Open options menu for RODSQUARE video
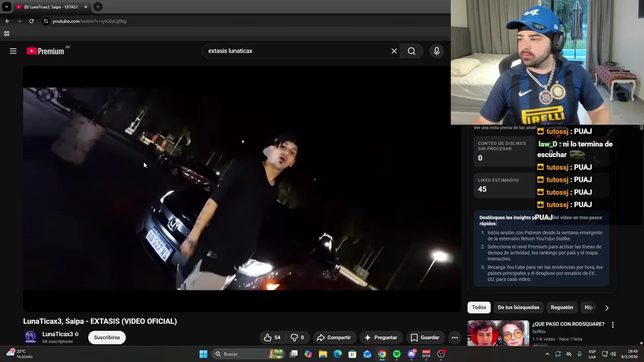This screenshot has height=362, width=644. tap(612, 325)
